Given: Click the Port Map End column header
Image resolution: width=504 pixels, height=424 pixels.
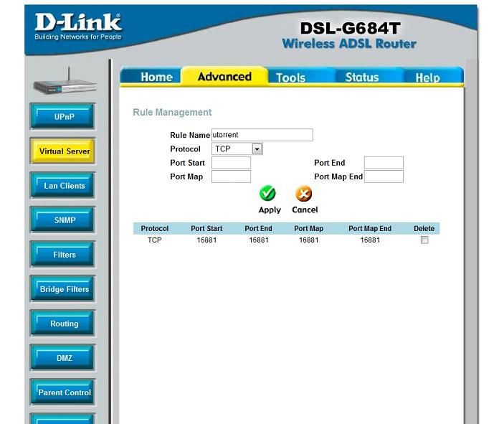Looking at the screenshot, I should click(370, 228).
